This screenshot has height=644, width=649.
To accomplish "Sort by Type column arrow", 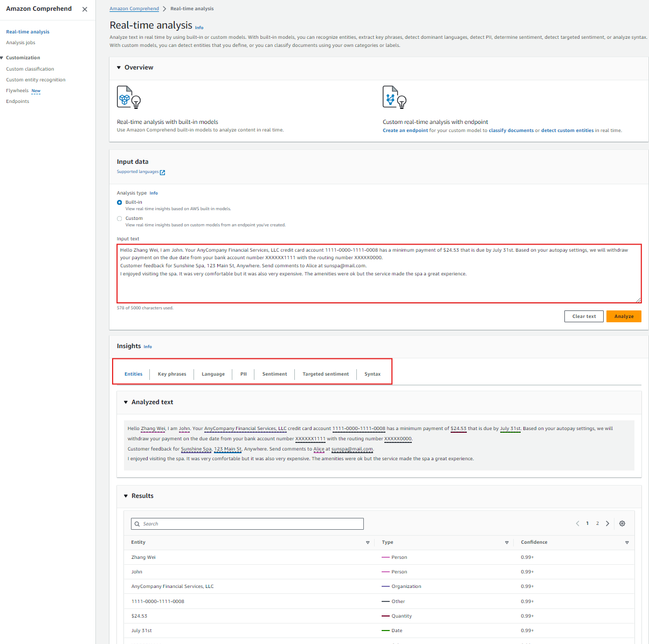I will [507, 543].
